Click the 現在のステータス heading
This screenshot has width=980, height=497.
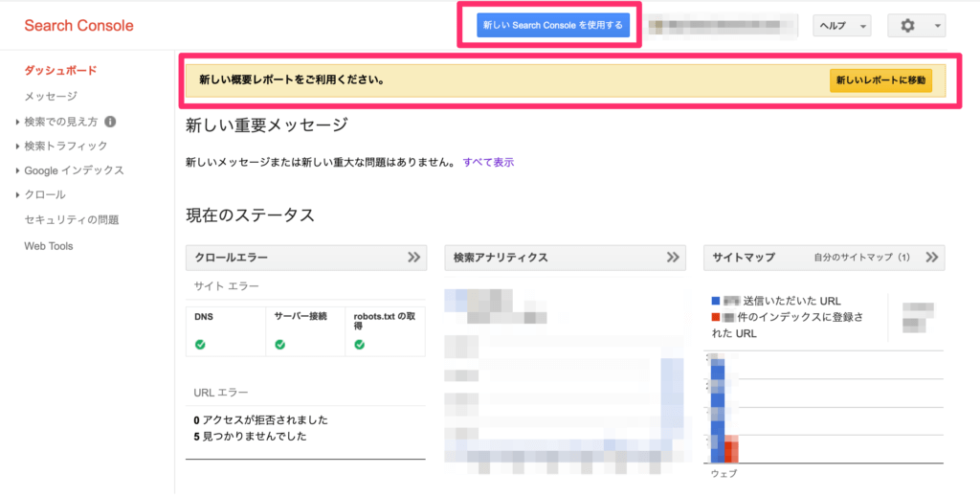point(250,215)
